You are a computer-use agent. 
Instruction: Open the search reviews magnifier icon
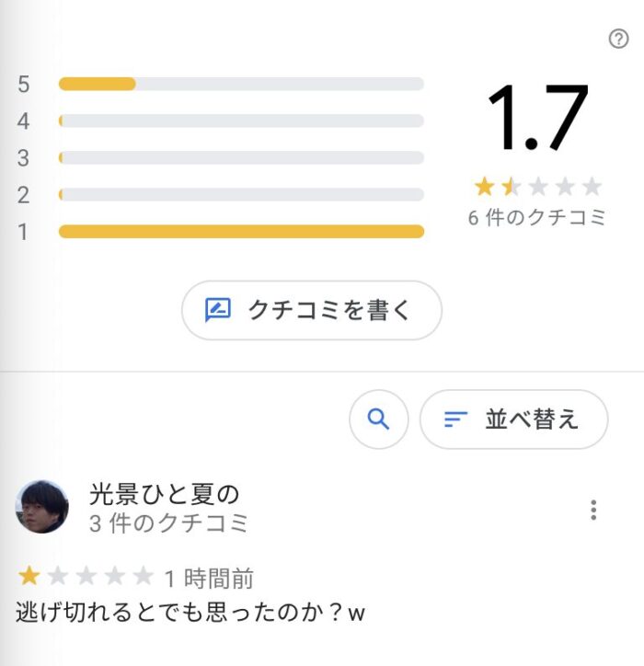(x=378, y=419)
